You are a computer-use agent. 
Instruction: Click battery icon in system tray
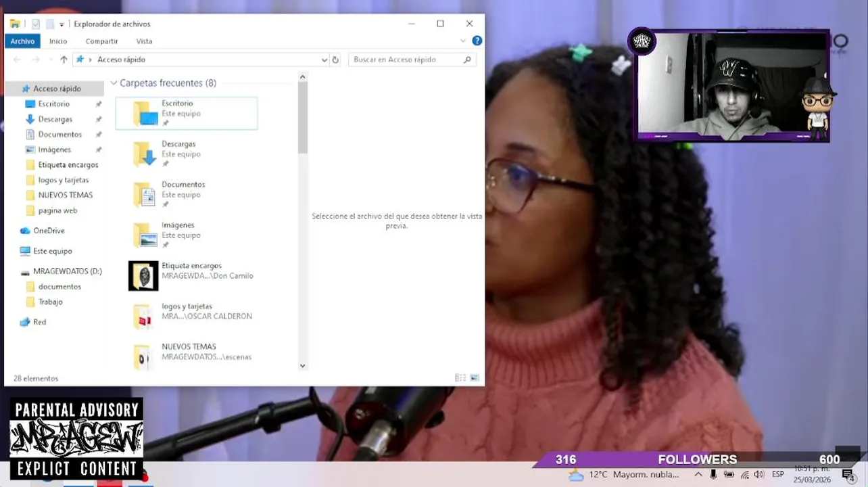click(x=729, y=475)
